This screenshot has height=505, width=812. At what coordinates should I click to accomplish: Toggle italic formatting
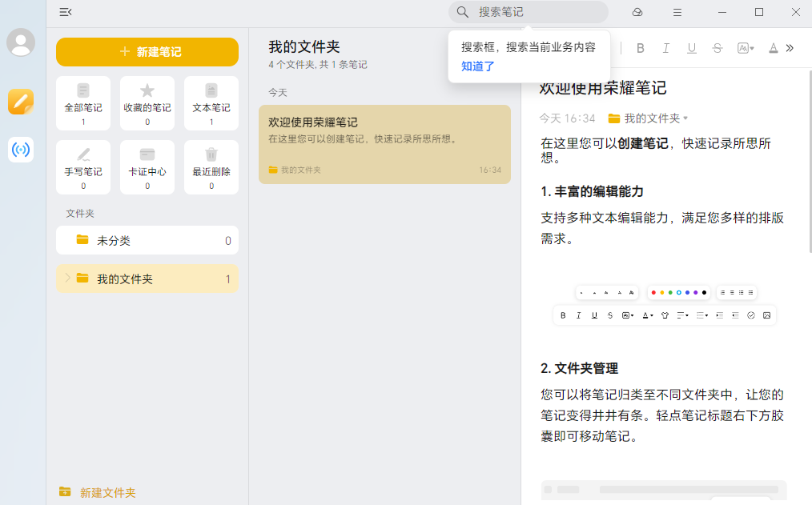[x=665, y=48]
